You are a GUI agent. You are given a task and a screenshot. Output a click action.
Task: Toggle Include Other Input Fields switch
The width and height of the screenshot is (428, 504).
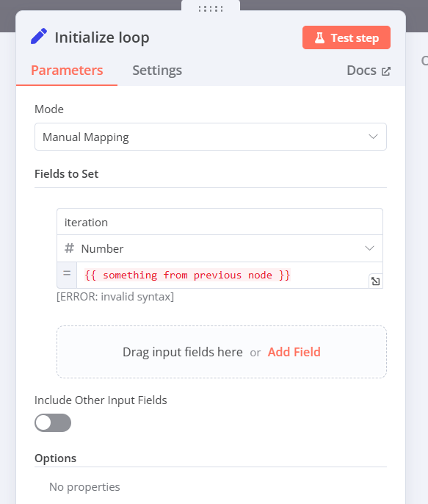click(x=53, y=422)
